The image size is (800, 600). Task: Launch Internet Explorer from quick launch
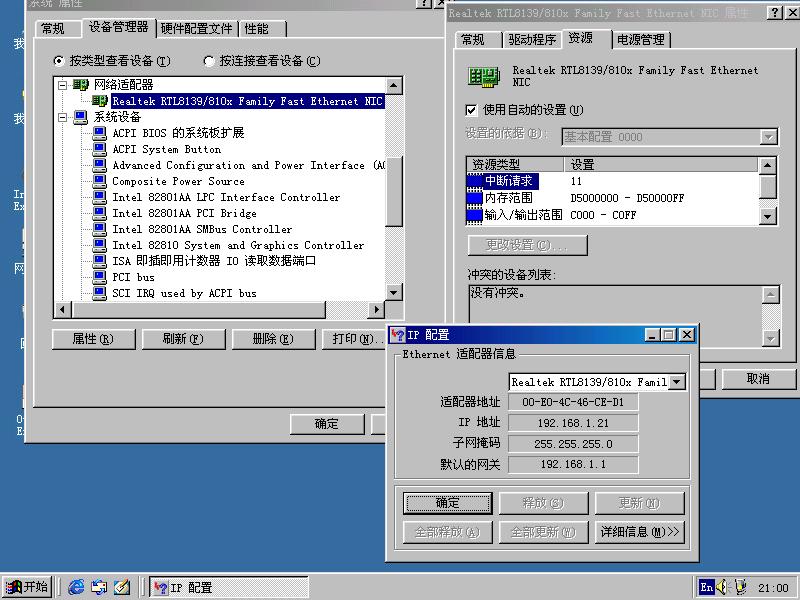[x=77, y=587]
